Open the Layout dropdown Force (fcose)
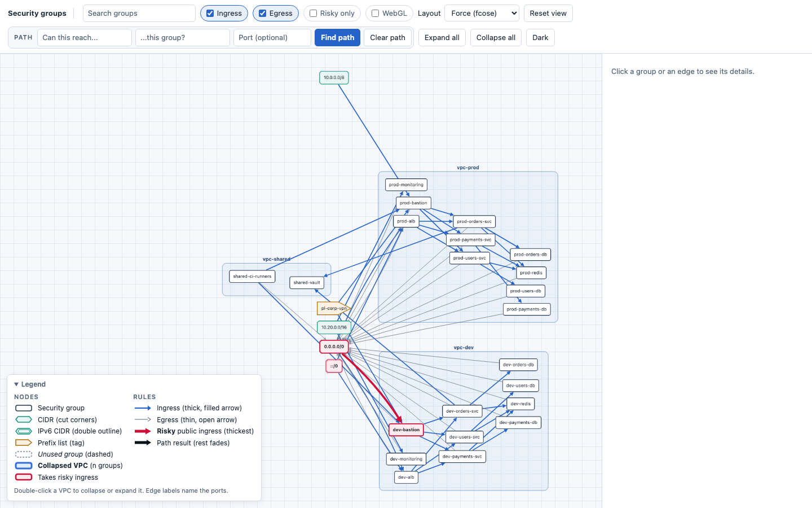This screenshot has width=812, height=508. (482, 14)
